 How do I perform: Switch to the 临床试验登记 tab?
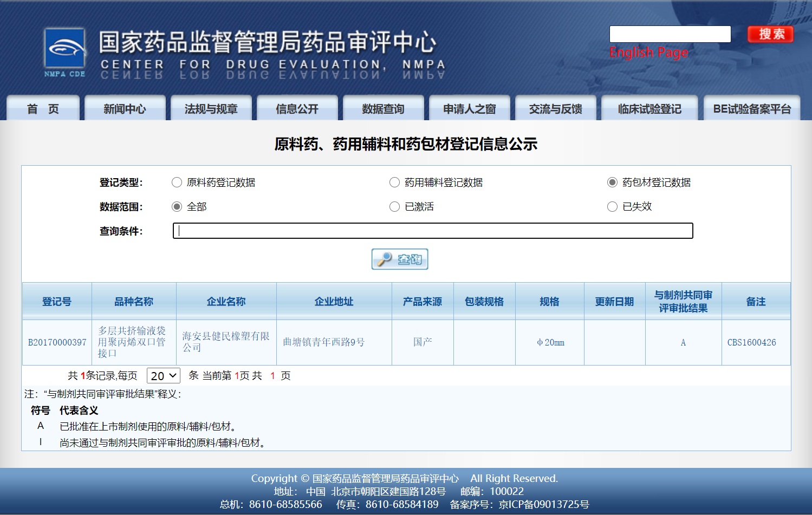(649, 109)
